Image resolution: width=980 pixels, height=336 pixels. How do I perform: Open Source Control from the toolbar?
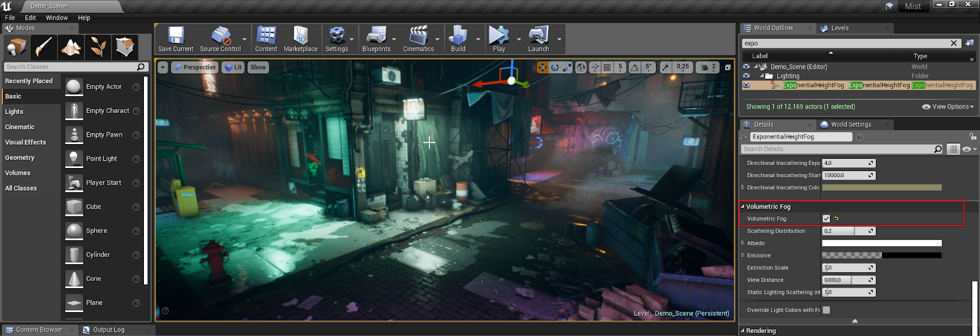(221, 39)
